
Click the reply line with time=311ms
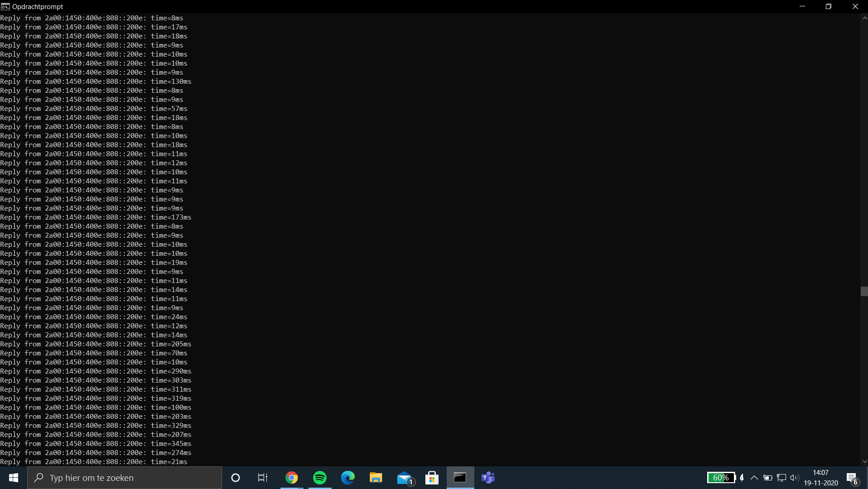pyautogui.click(x=96, y=389)
